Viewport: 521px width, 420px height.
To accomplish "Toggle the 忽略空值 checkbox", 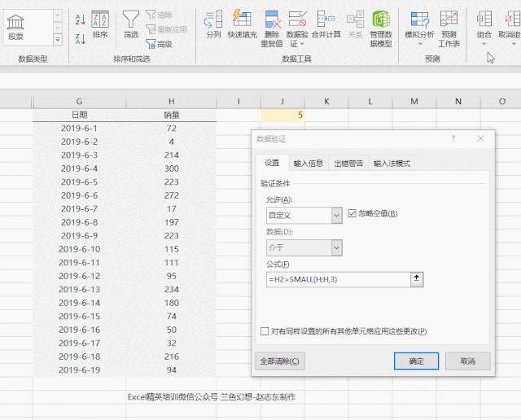I will [352, 213].
